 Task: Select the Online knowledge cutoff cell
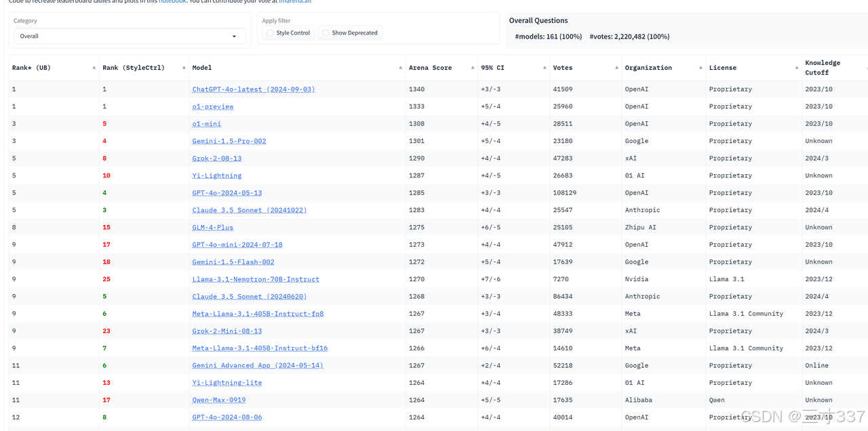click(817, 366)
